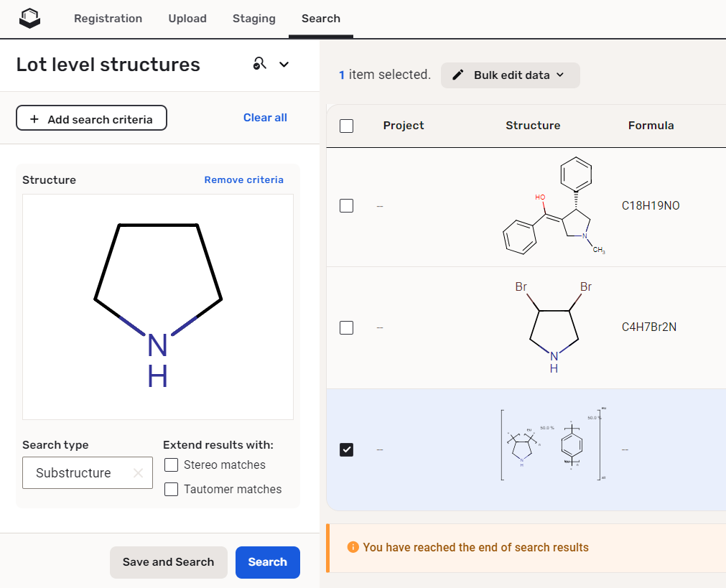This screenshot has height=588, width=726.
Task: Select the C4H7Br2N result row checkbox
Action: point(346,327)
